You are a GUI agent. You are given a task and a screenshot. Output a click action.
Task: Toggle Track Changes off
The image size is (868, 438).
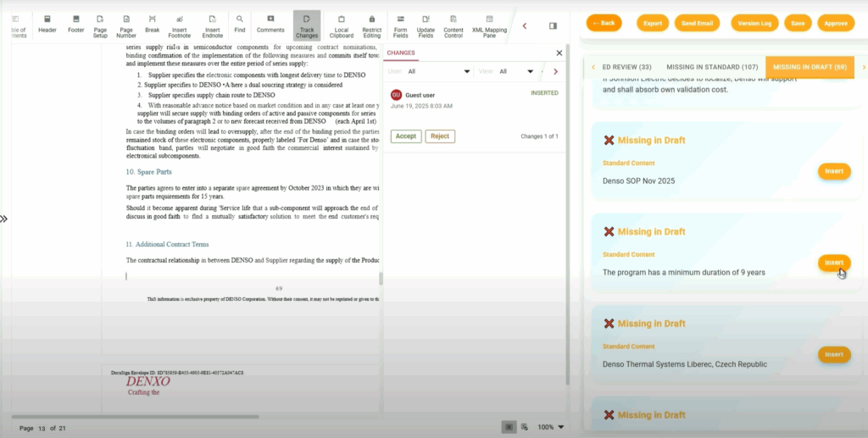coord(306,25)
